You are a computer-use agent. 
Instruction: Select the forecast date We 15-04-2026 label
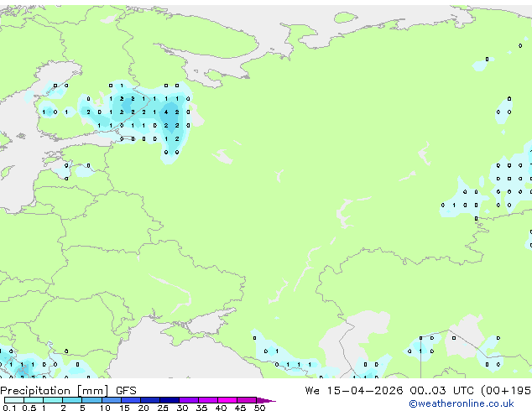coord(354,391)
